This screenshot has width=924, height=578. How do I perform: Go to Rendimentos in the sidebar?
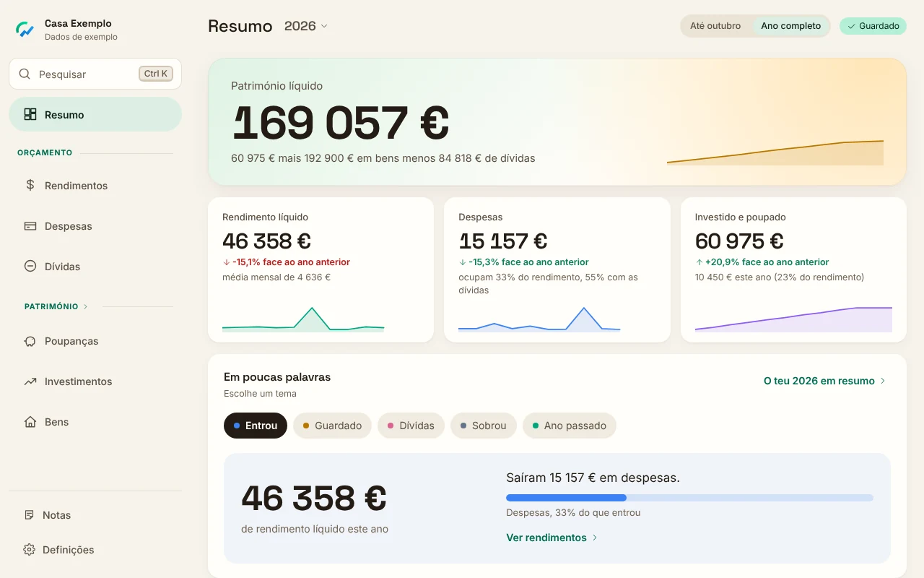pos(95,185)
